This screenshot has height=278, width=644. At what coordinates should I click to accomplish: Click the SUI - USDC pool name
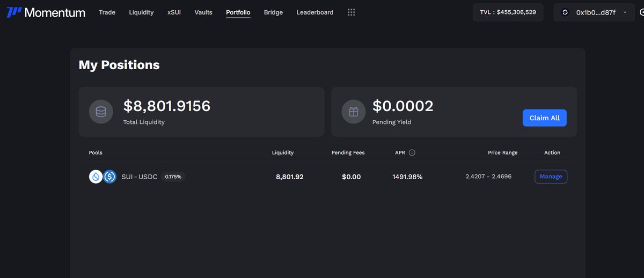coord(140,177)
